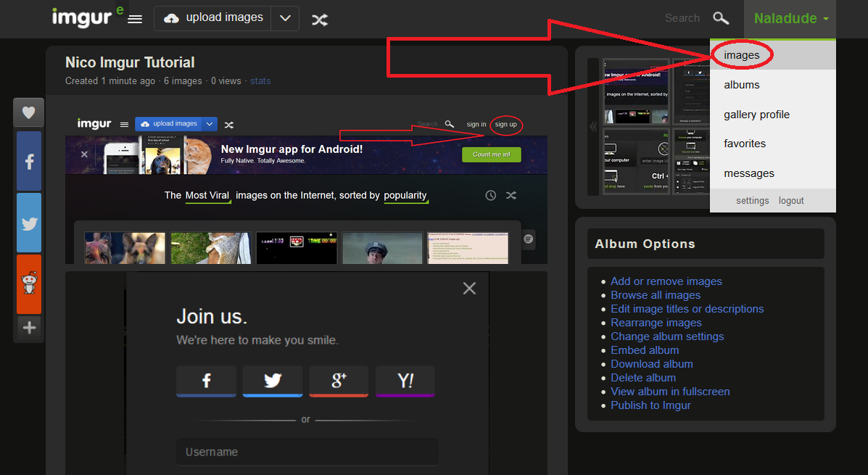Open the hamburger menu beside the top imgur logo
The height and width of the screenshot is (475, 868).
[135, 20]
